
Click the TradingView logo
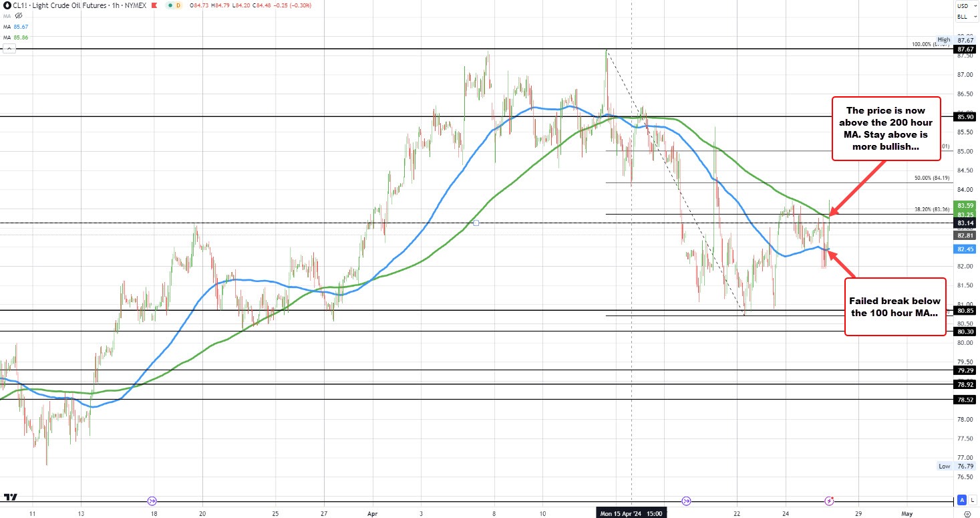10,497
